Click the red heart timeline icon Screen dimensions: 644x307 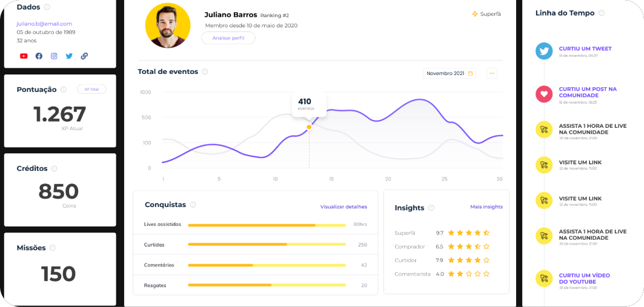coord(544,94)
